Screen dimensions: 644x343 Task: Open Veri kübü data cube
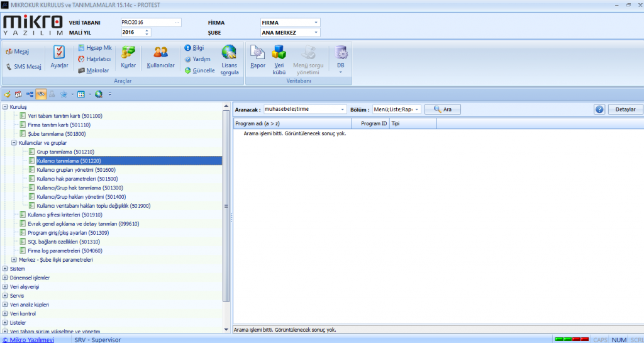coord(279,57)
